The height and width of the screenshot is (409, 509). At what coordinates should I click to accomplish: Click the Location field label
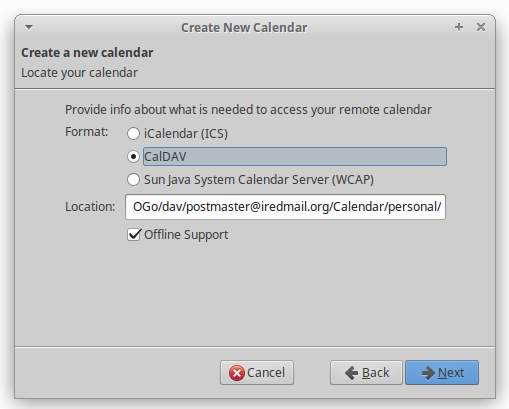(90, 207)
